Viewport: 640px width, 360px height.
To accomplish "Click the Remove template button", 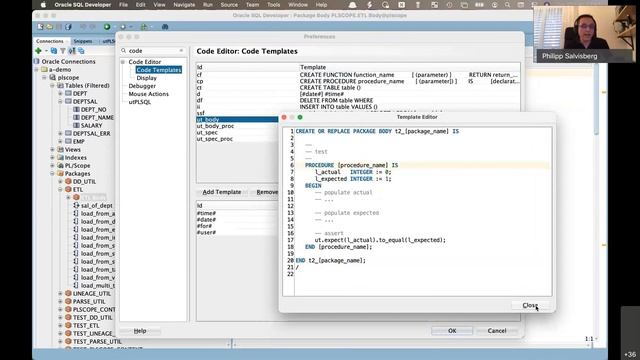I will tap(266, 192).
